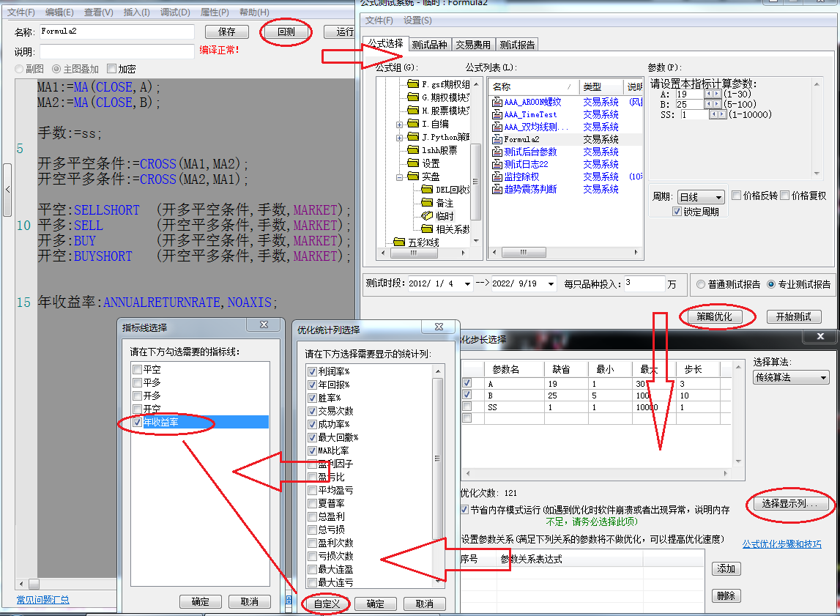Uncheck the 最大回撤% statistic column

pyautogui.click(x=312, y=437)
